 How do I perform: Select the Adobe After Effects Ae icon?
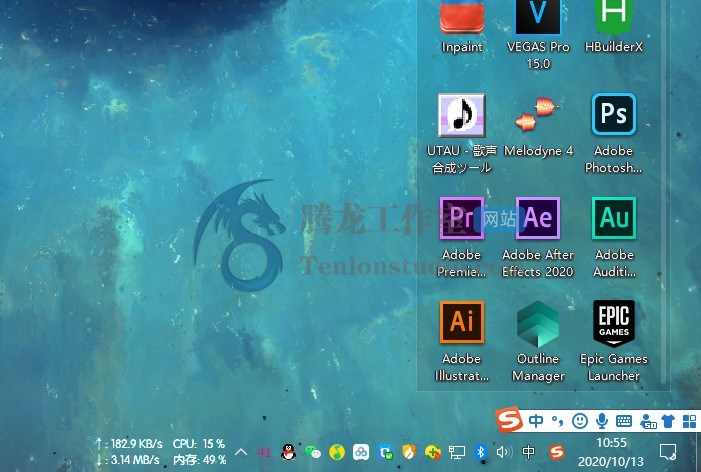click(538, 218)
